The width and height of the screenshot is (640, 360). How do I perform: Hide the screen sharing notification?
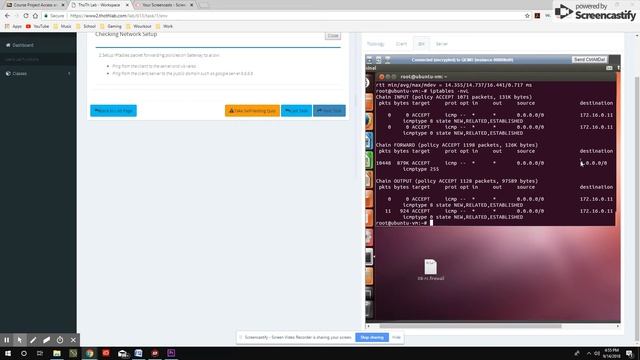(396, 338)
